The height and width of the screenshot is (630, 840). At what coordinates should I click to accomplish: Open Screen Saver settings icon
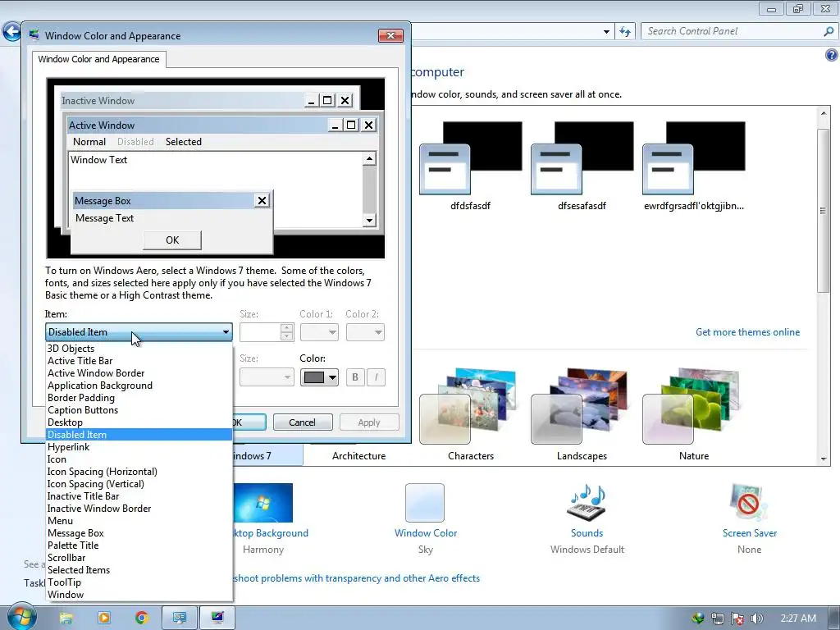[x=749, y=503]
